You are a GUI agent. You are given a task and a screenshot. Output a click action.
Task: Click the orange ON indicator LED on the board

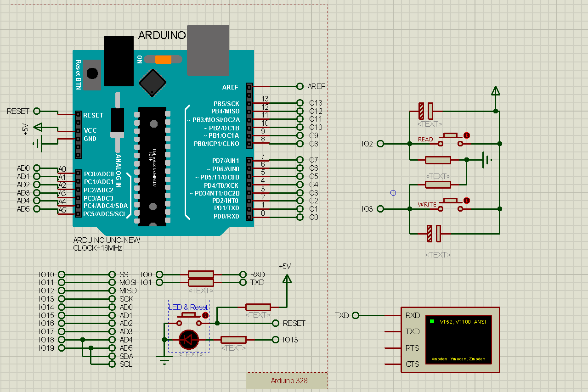tap(163, 59)
